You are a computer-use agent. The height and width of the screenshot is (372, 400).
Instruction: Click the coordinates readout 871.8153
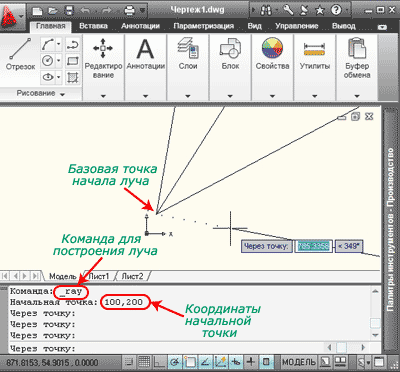52,363
